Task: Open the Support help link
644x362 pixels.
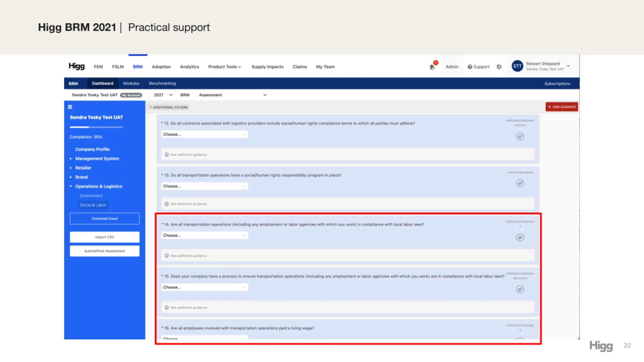Action: click(x=478, y=67)
